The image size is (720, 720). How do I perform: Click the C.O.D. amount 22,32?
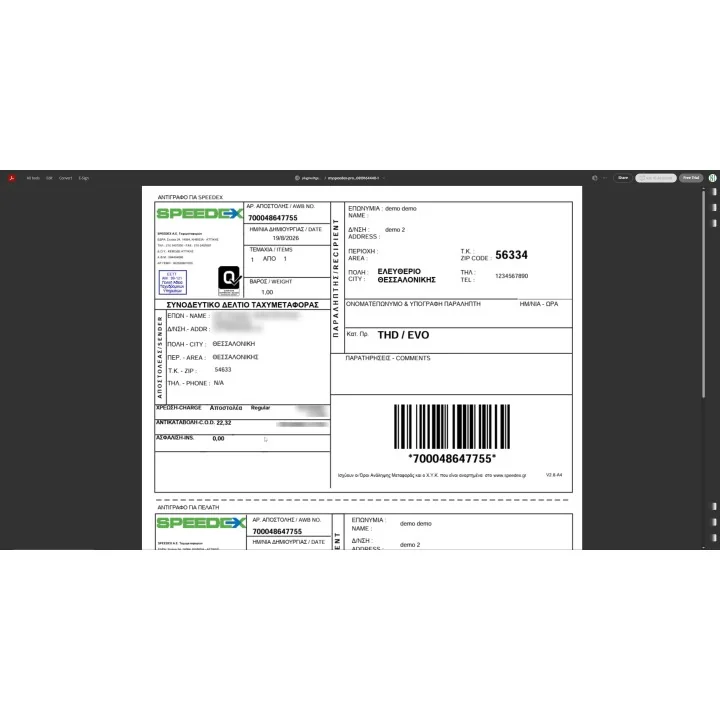(x=224, y=422)
